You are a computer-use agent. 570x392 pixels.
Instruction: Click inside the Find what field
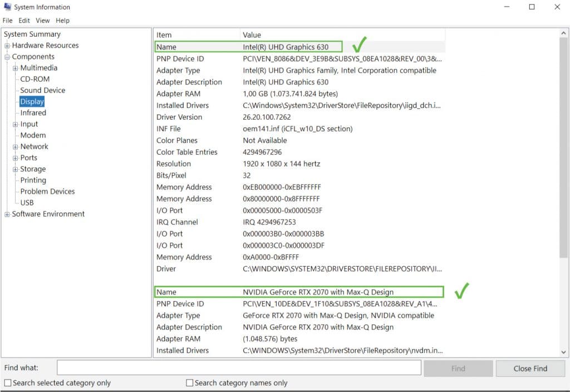coord(238,367)
